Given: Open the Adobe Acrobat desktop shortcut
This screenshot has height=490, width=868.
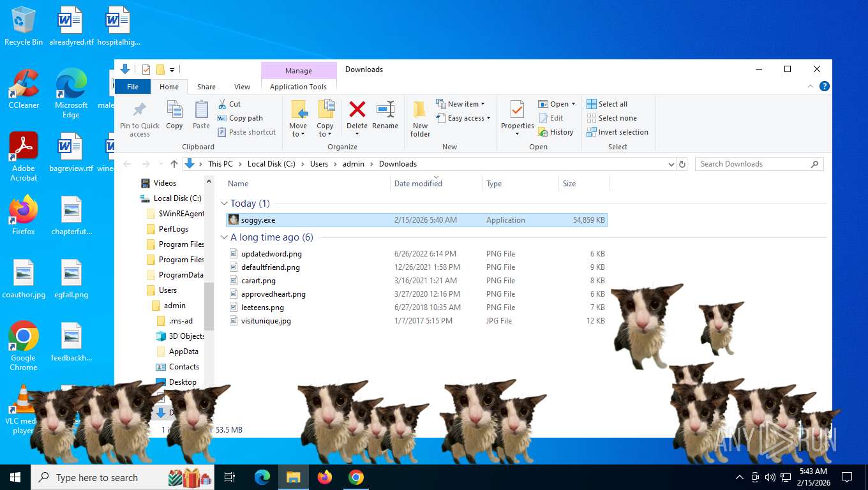Looking at the screenshot, I should point(24,157).
